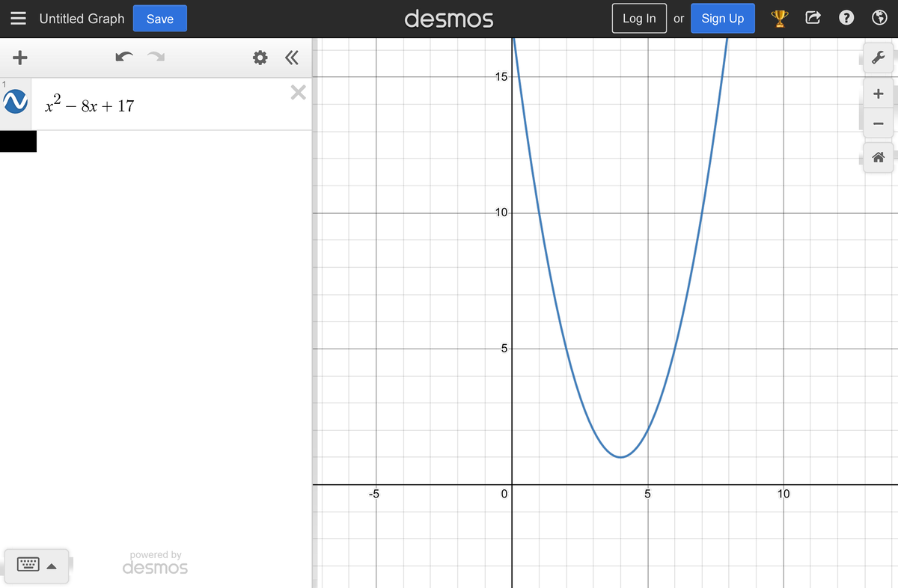Click the Save button
Viewport: 898px width, 588px height.
[159, 19]
